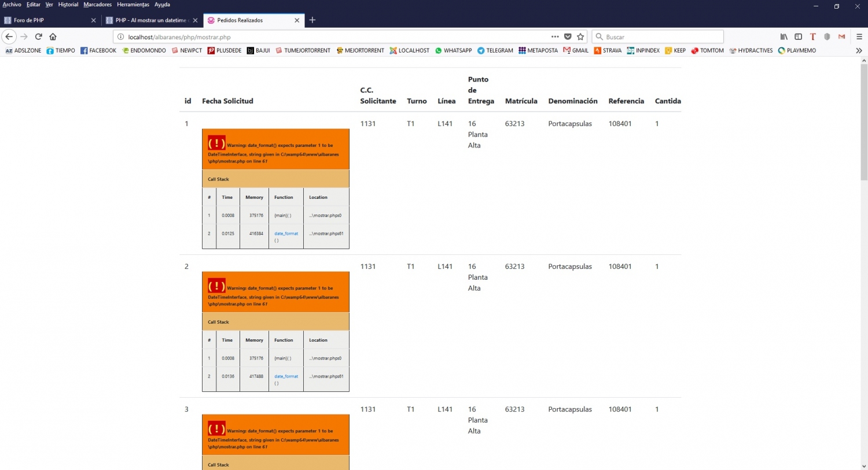The width and height of the screenshot is (868, 470).
Task: Open the HYDRACTIVES bookmark
Action: coord(751,50)
